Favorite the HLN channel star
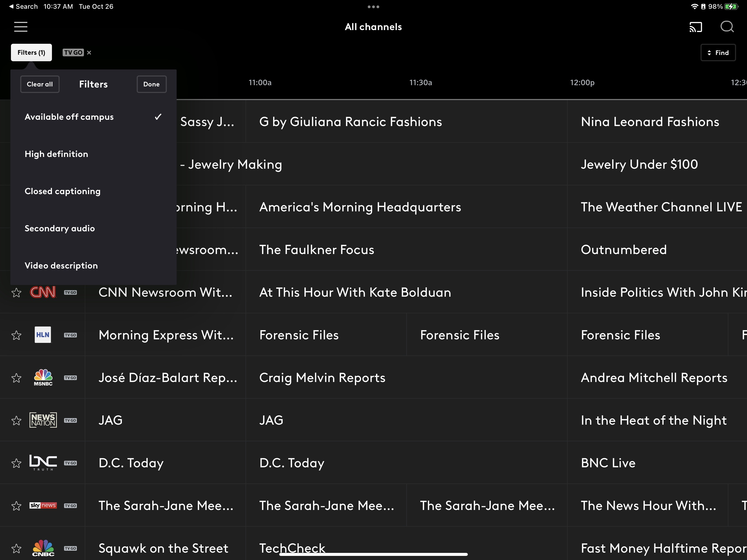Screen dimensions: 747x560 coord(16,335)
